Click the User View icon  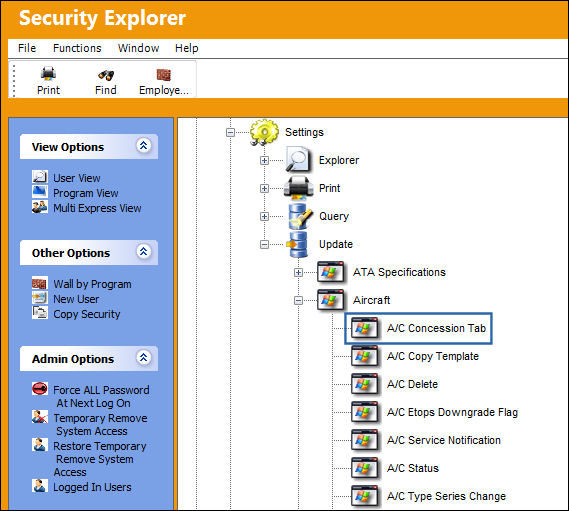40,177
